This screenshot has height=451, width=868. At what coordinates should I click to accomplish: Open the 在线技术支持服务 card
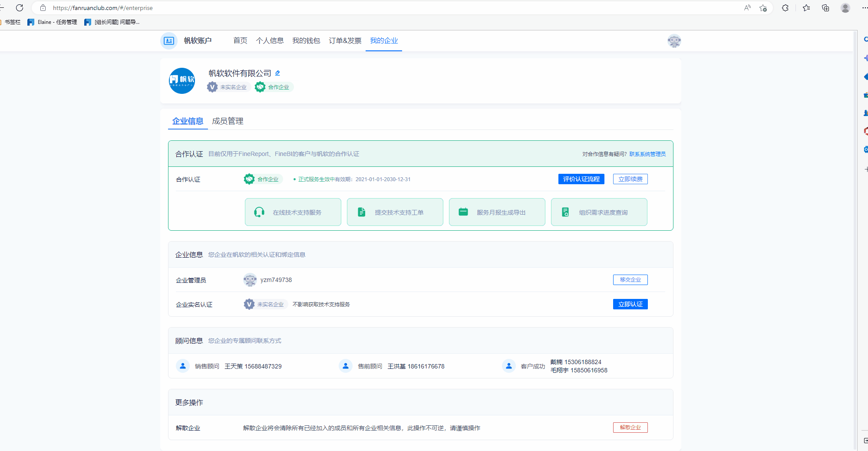pos(293,212)
